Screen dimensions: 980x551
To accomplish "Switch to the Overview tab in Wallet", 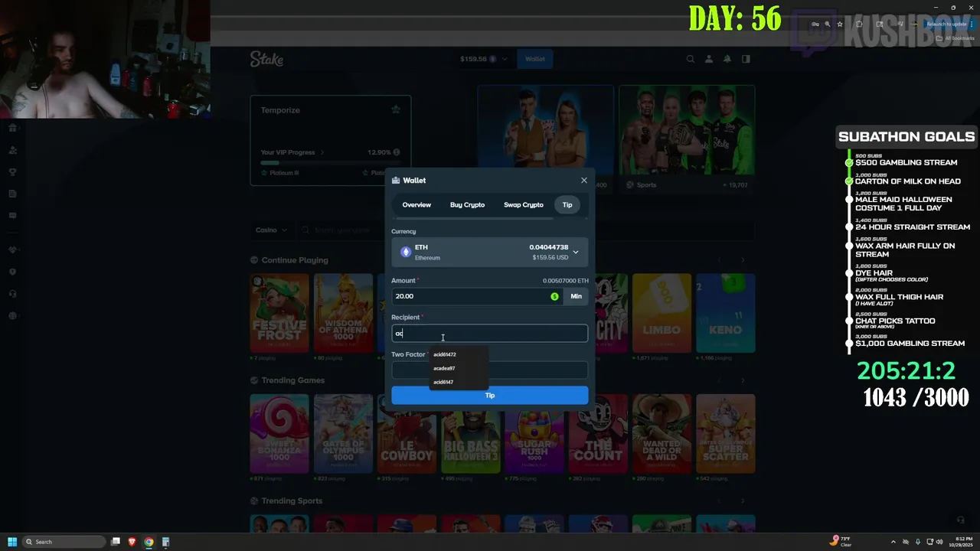I will pos(416,205).
